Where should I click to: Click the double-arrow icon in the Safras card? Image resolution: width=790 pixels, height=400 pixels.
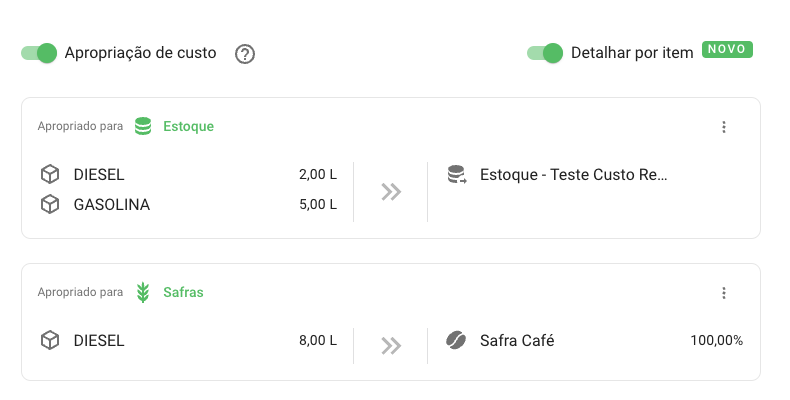pos(391,346)
